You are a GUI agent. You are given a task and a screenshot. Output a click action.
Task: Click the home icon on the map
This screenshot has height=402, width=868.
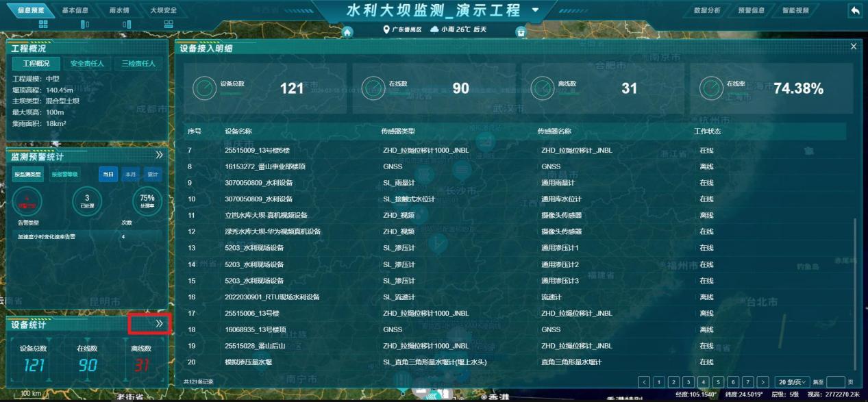click(x=347, y=32)
